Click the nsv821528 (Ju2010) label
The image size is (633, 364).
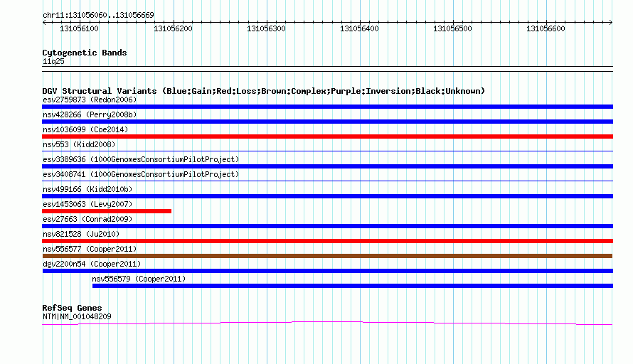coord(81,234)
